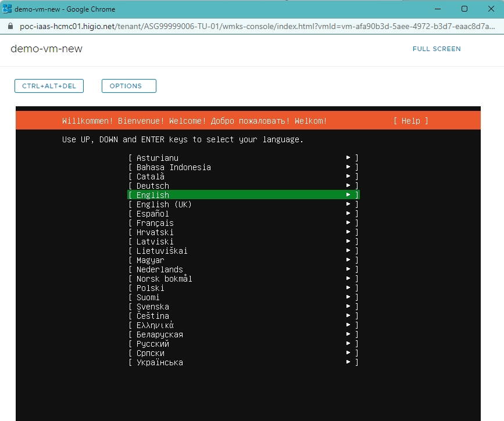Enter FULL SCREEN mode
504x421 pixels.
(x=436, y=49)
